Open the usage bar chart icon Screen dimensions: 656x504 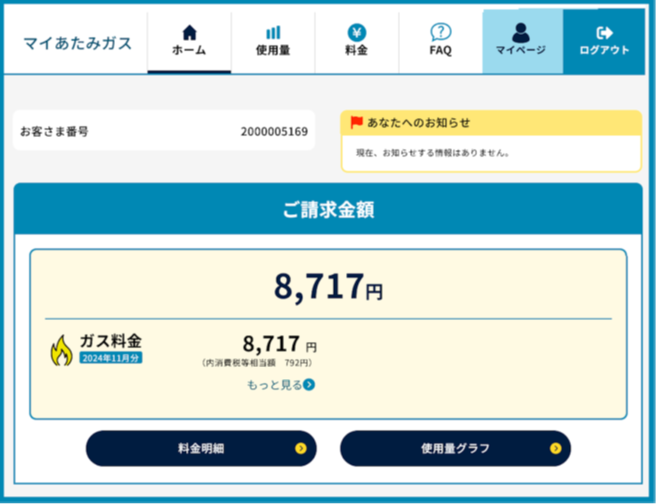click(x=273, y=32)
